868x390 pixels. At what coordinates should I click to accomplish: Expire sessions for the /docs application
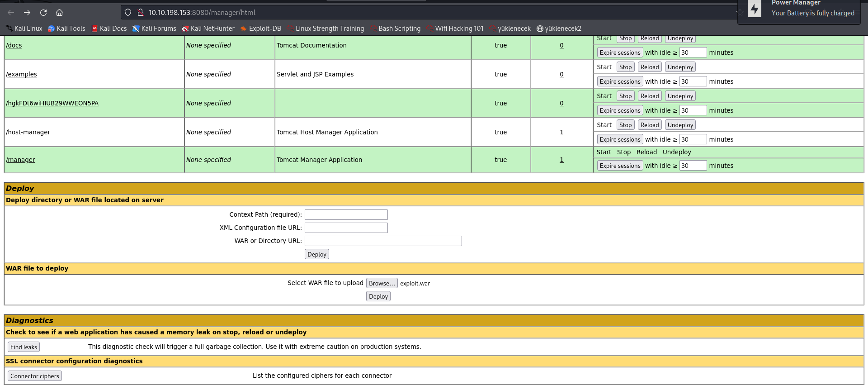620,52
